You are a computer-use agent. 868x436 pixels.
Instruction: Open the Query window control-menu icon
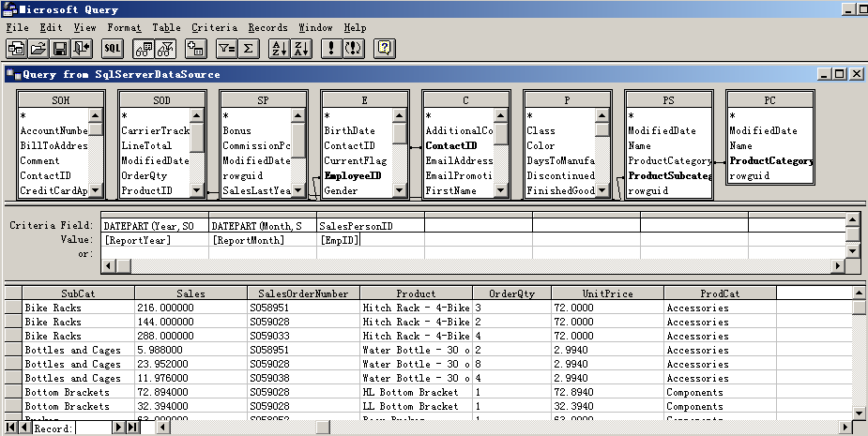(14, 73)
